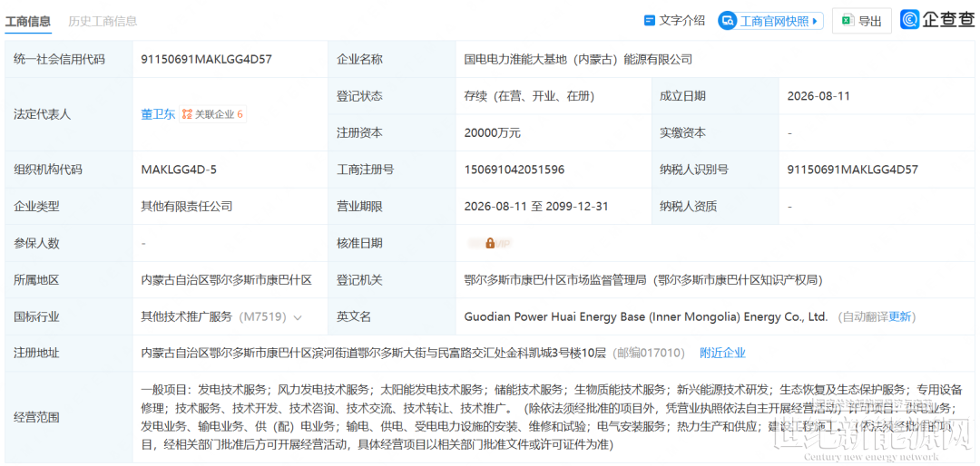980x466 pixels.
Task: Open 历史工商信息 tab
Action: [x=103, y=21]
